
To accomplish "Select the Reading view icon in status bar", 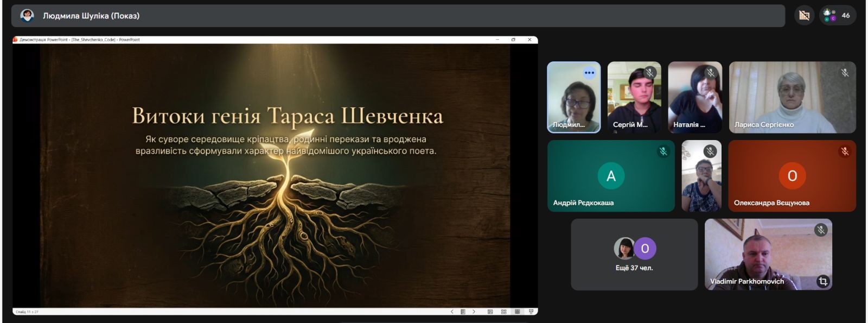I will tap(517, 312).
